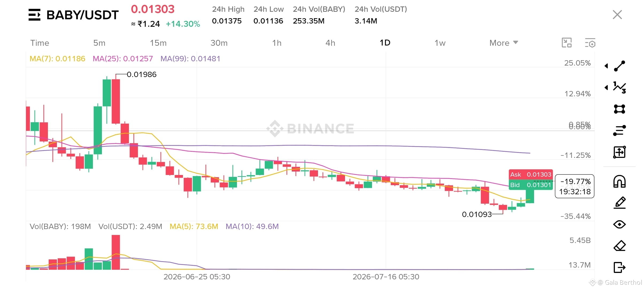Click the Ask 0.01303 price tag
Screen dimensions: 644x289
[x=531, y=174]
